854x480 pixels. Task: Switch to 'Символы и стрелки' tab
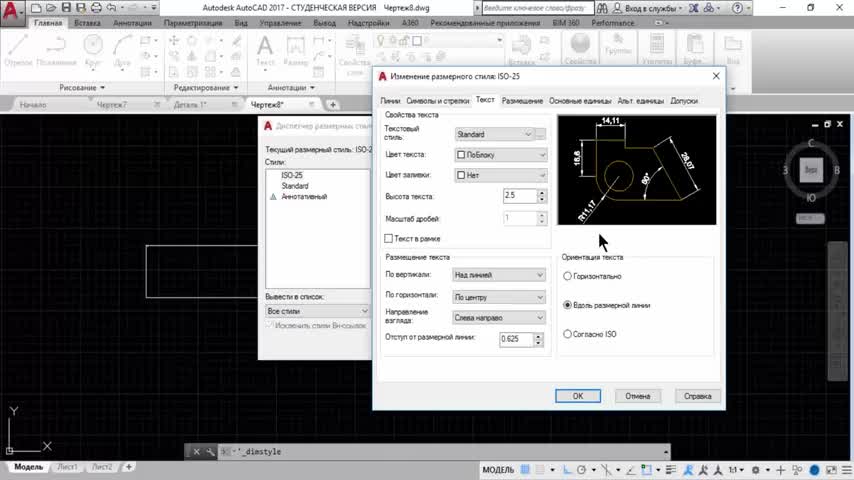pyautogui.click(x=437, y=101)
